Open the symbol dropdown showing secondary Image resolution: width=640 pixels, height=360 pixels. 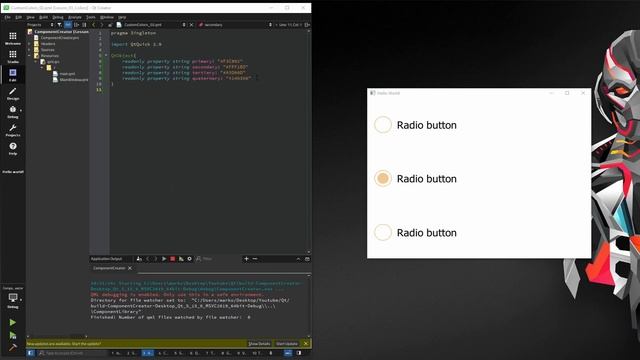click(235, 25)
